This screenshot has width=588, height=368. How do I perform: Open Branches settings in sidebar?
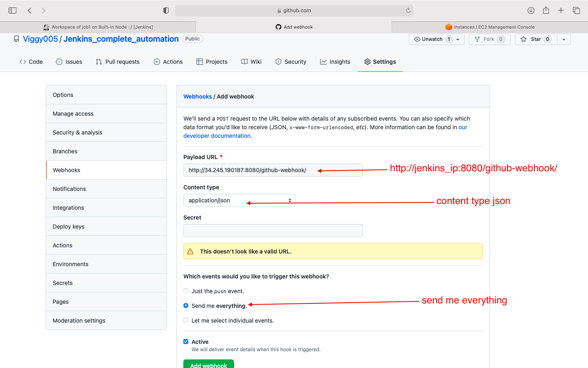106,151
